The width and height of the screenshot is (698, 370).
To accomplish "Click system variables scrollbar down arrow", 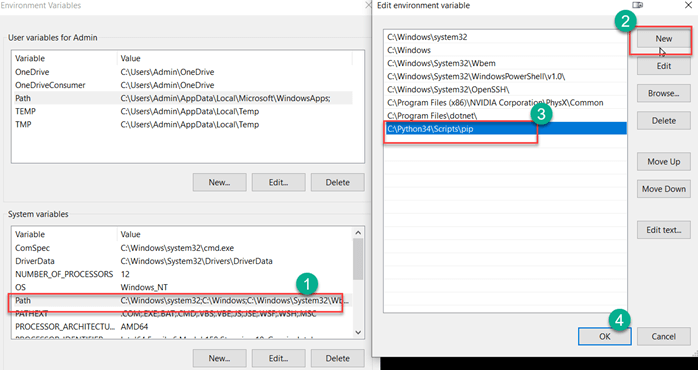I will (358, 333).
